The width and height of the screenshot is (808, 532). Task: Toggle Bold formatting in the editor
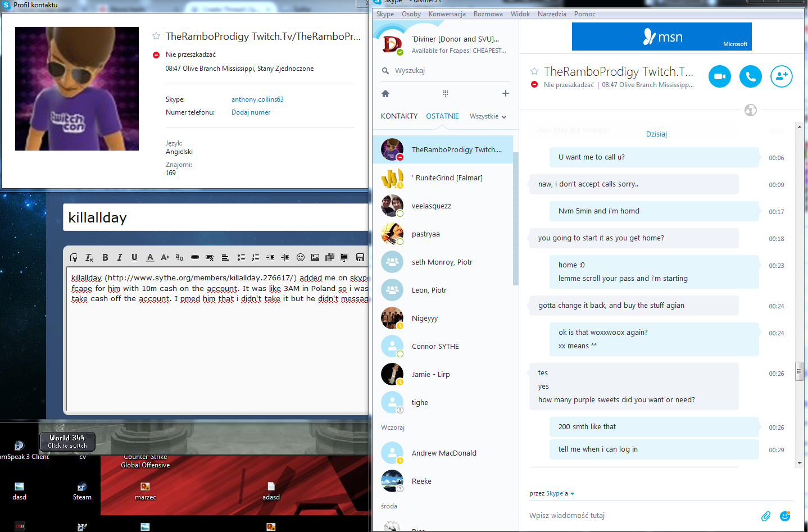click(105, 257)
